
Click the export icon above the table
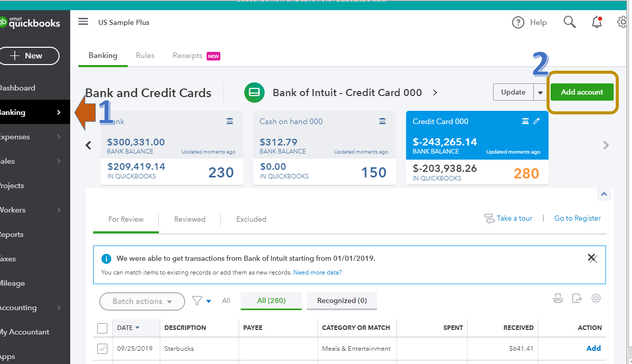577,298
